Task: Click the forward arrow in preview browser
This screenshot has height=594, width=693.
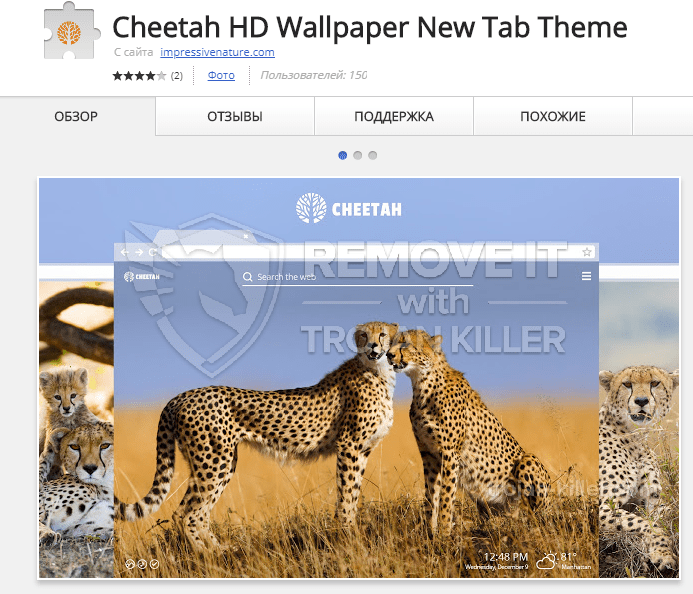Action: click(139, 252)
